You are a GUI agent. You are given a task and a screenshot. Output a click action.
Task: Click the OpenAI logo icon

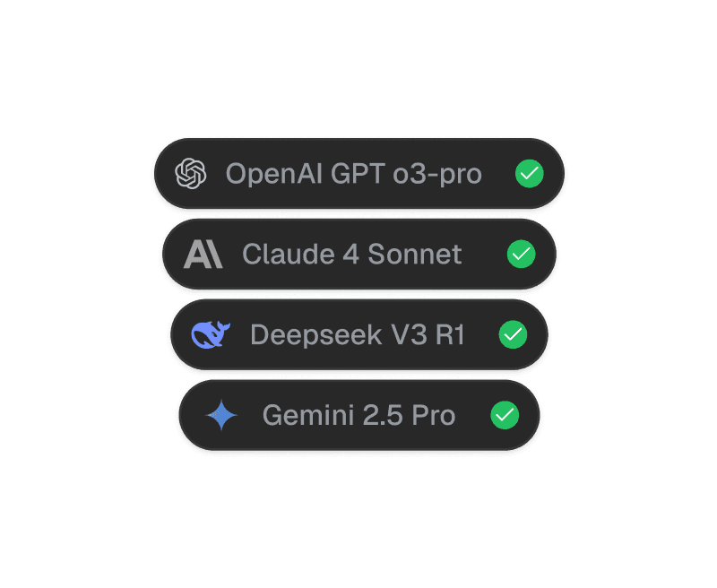pos(191,175)
